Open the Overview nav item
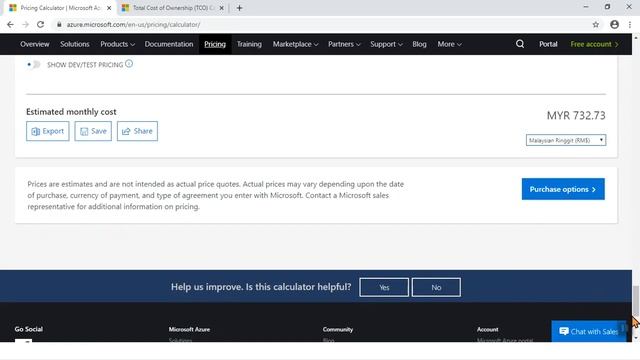 [x=35, y=44]
